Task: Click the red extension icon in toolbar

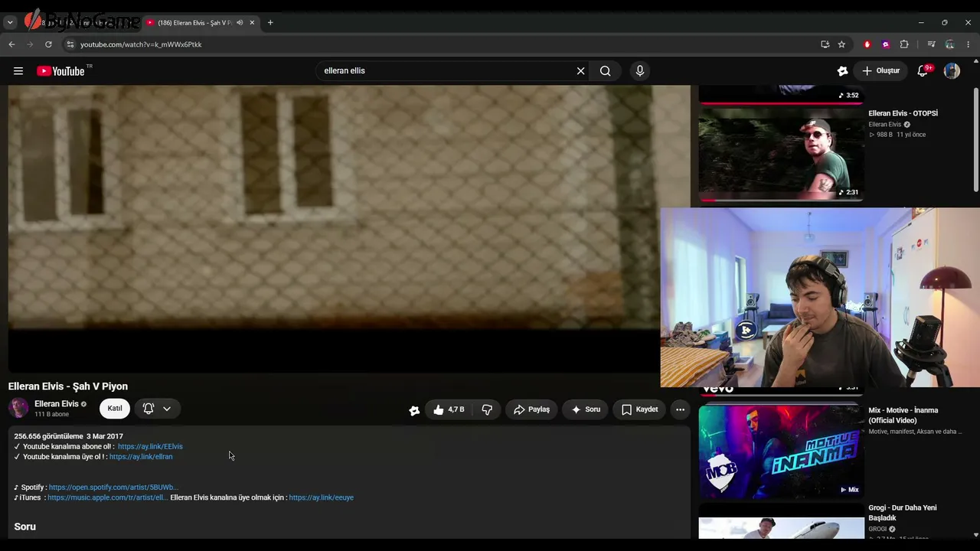Action: click(x=867, y=44)
